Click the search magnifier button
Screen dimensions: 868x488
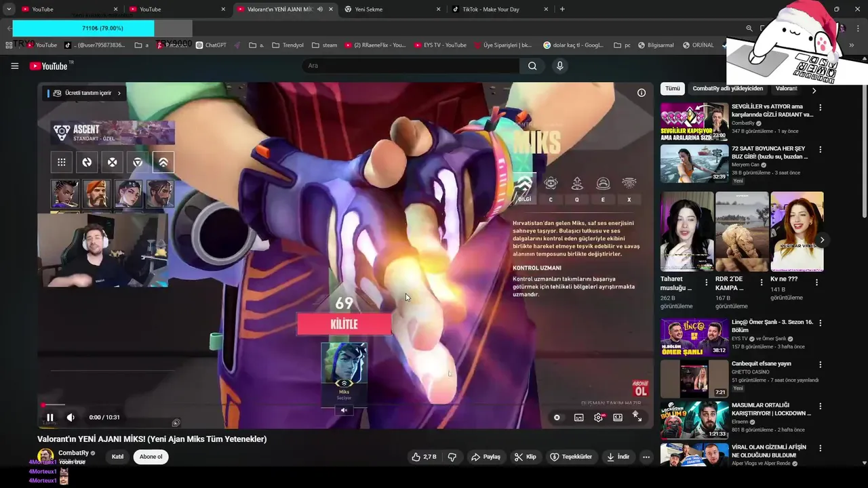(x=532, y=66)
